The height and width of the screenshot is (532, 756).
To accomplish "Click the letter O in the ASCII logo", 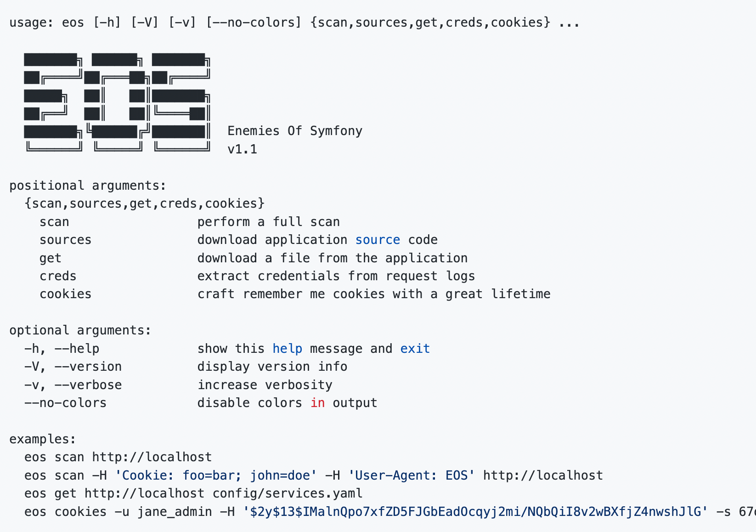I will pos(117,102).
